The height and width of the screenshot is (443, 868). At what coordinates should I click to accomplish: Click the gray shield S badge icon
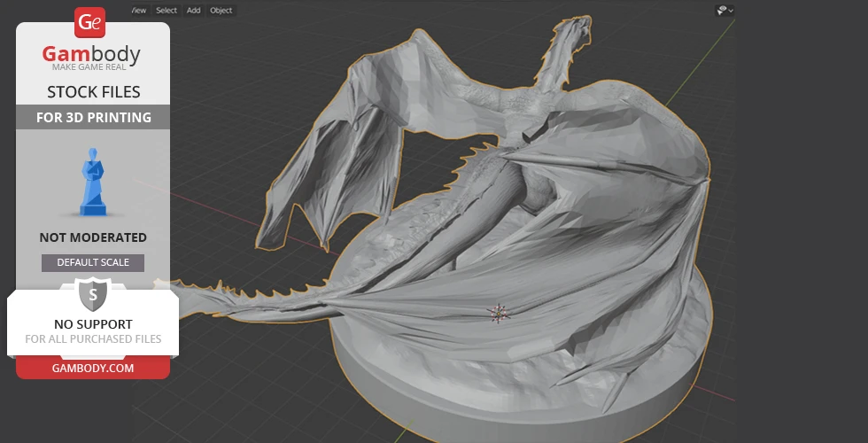click(x=92, y=295)
